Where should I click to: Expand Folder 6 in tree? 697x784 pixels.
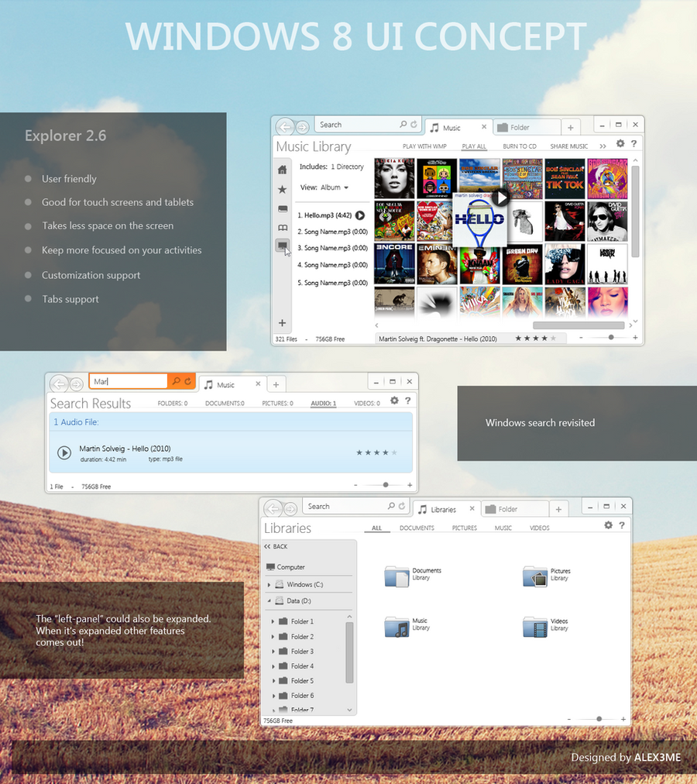point(273,696)
